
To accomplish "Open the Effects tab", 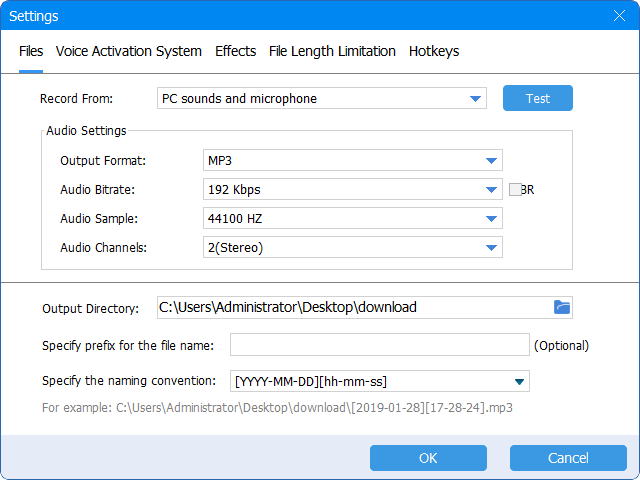I will 235,51.
